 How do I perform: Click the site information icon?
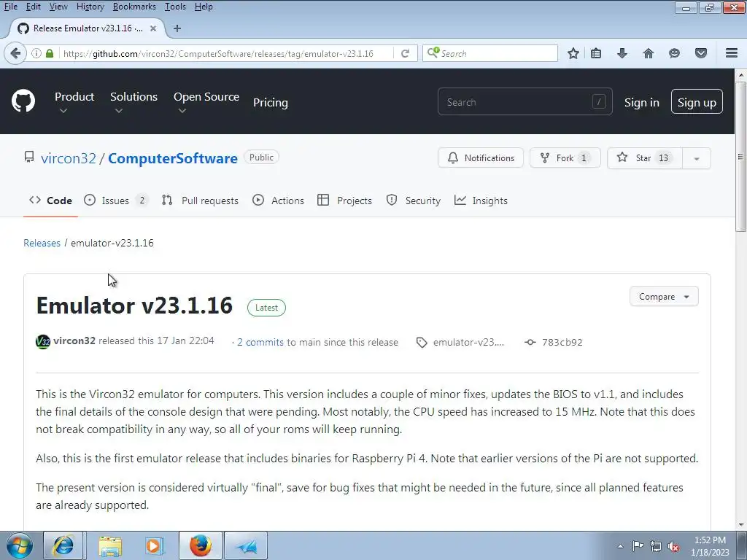36,53
